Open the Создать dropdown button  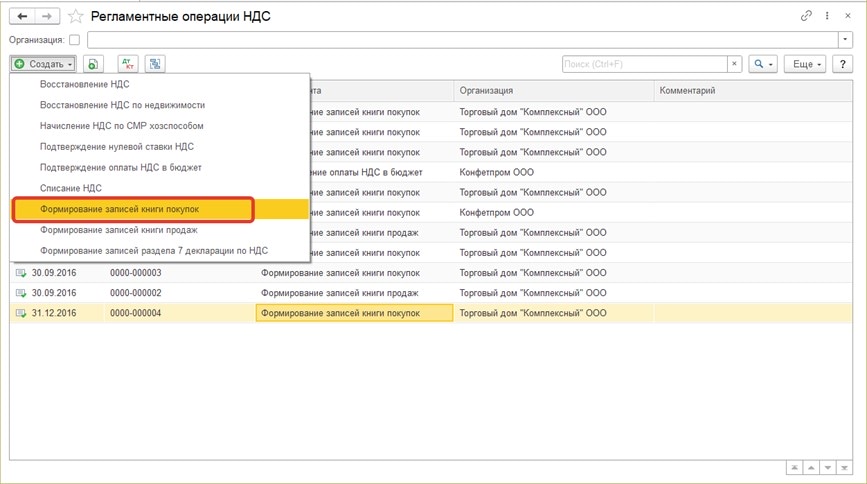[43, 64]
